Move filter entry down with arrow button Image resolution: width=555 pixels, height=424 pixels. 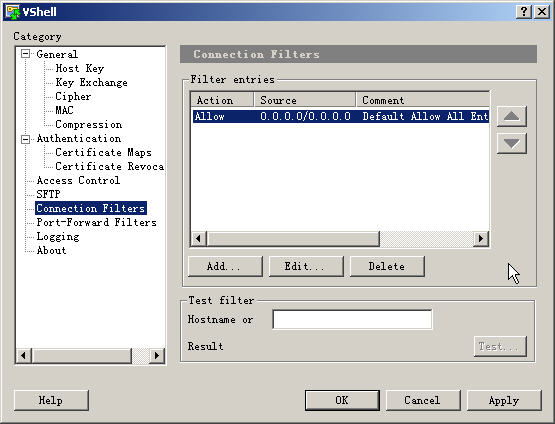(511, 143)
